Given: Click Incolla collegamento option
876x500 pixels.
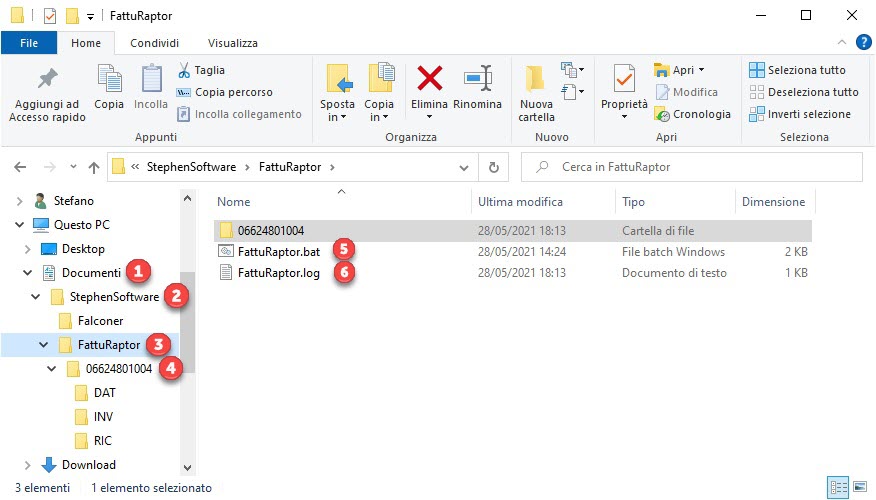Looking at the screenshot, I should pyautogui.click(x=239, y=114).
